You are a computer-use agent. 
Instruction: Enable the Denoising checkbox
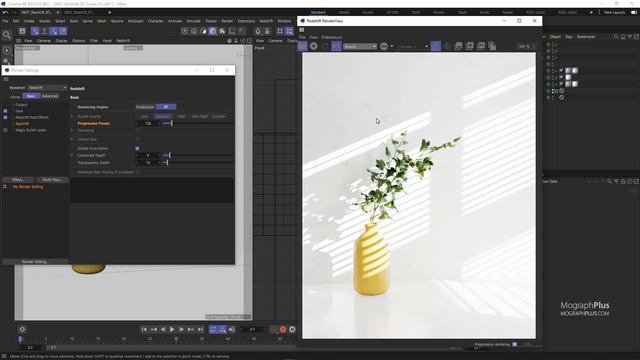(x=138, y=131)
